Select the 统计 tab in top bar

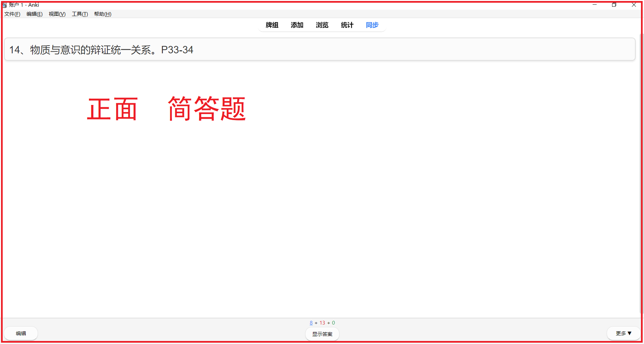(347, 25)
